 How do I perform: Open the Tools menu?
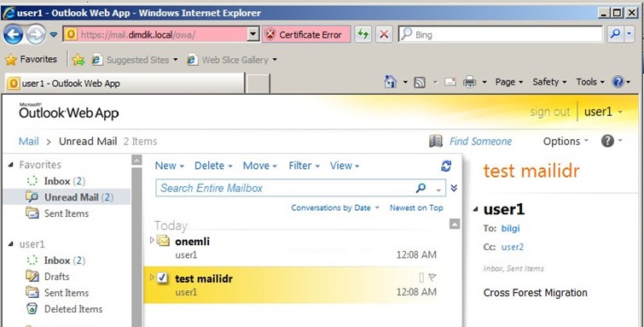click(x=590, y=82)
